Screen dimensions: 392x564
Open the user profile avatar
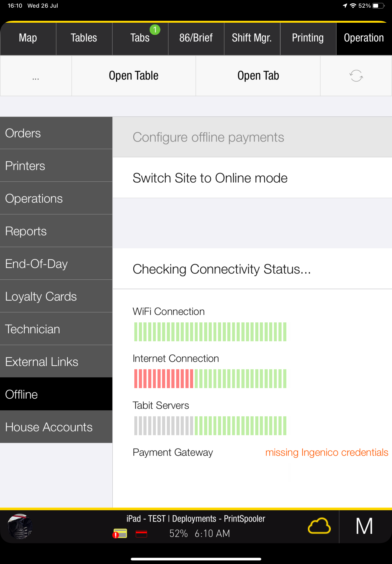pos(20,526)
